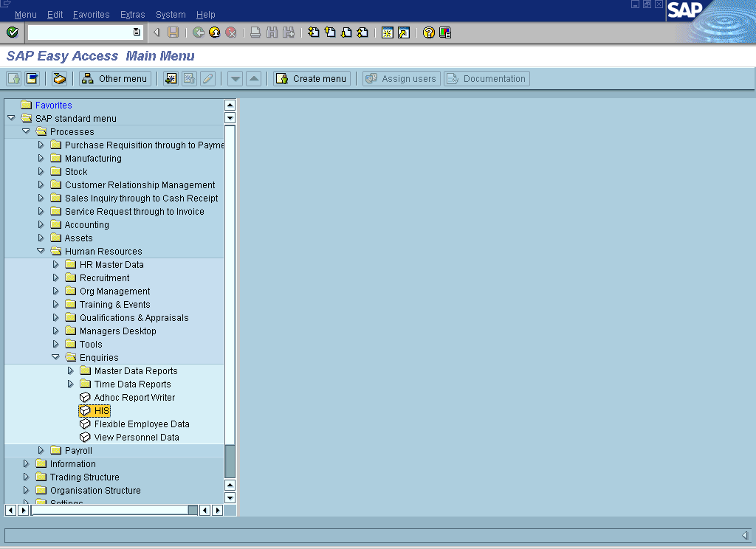Viewport: 756px width, 549px height.
Task: Open the Customize Local Layout icon
Action: pos(445,32)
